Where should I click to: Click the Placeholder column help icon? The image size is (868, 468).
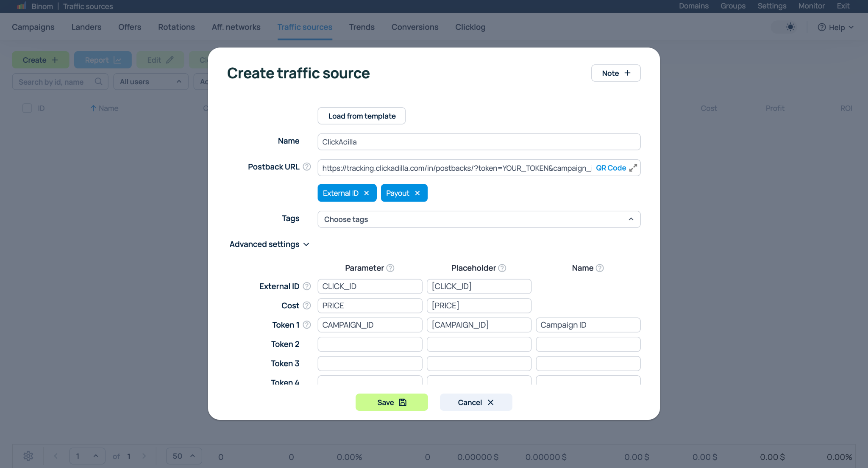[x=502, y=268]
